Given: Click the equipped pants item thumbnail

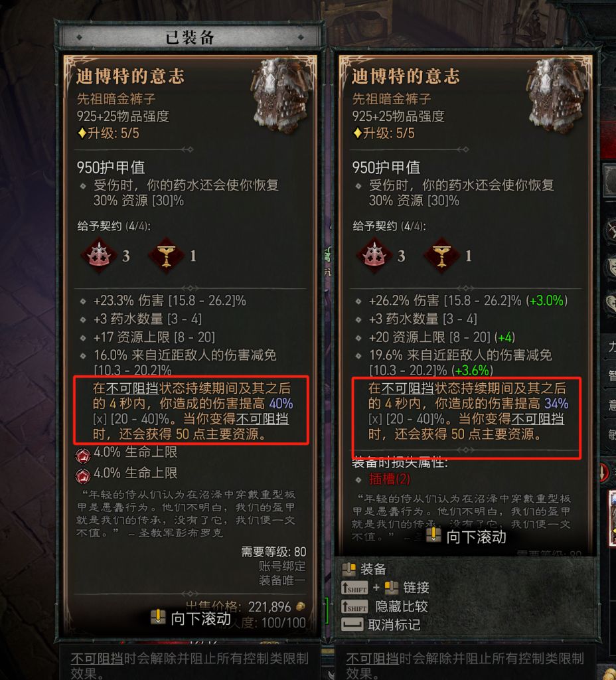Looking at the screenshot, I should [283, 96].
